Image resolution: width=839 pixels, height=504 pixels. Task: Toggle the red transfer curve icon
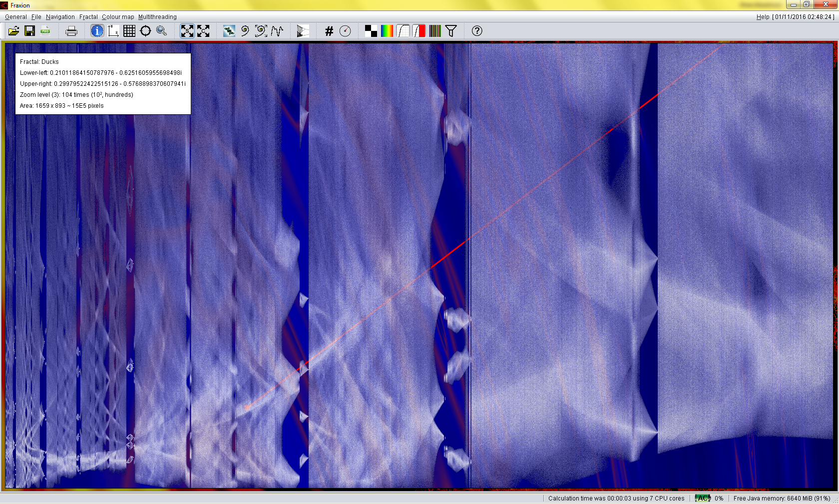point(419,31)
